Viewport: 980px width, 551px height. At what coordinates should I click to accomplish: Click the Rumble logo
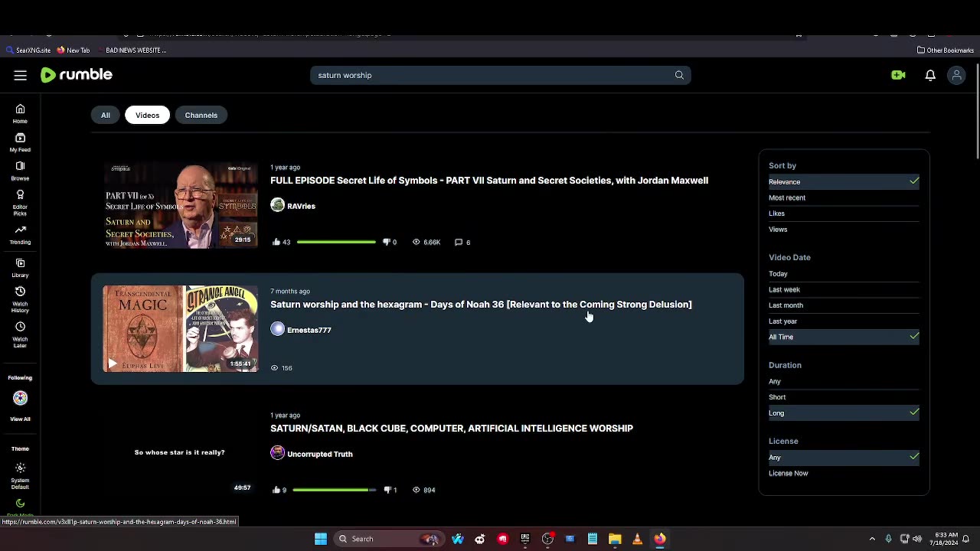pos(77,75)
